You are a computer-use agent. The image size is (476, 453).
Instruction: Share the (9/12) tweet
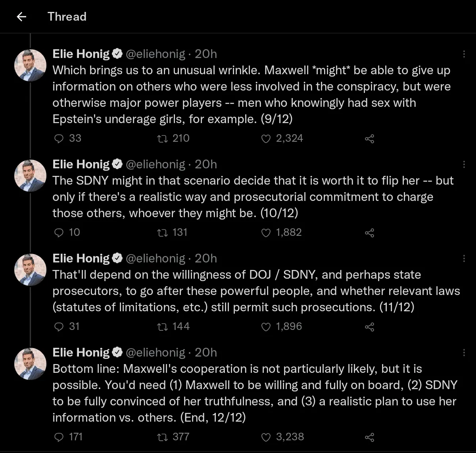369,139
